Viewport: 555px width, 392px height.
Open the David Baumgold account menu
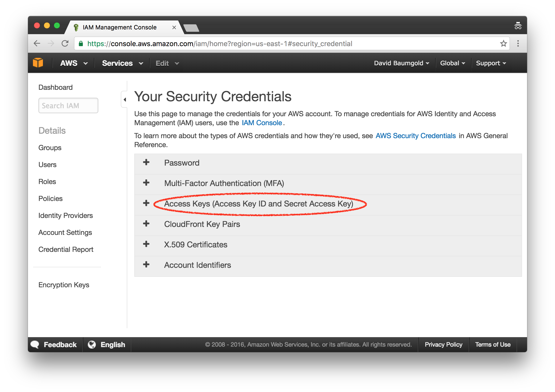click(x=402, y=63)
